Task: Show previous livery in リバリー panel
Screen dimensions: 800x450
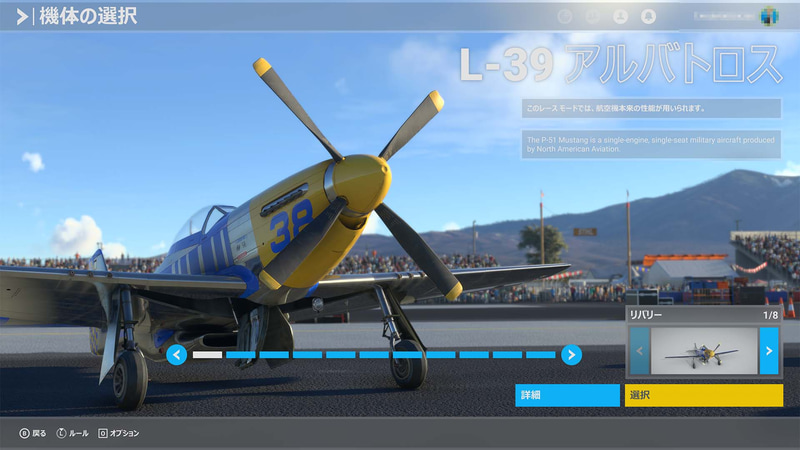Action: (x=640, y=351)
